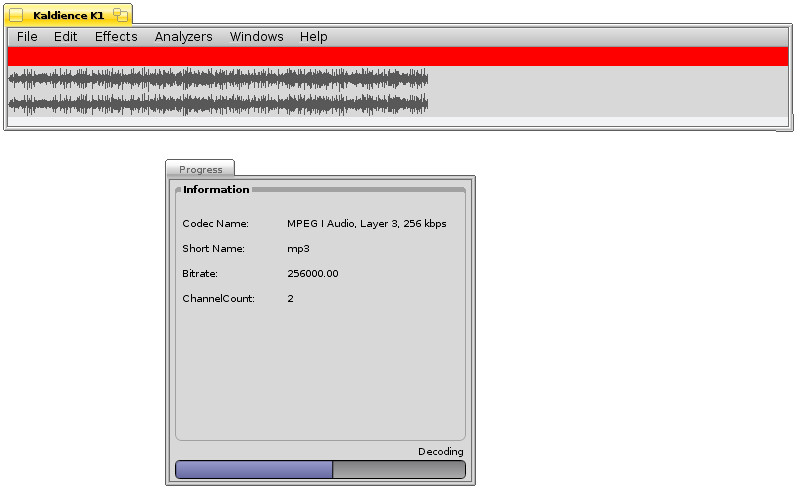Image resolution: width=800 pixels, height=494 pixels.
Task: Open the Help menu
Action: pyautogui.click(x=313, y=37)
